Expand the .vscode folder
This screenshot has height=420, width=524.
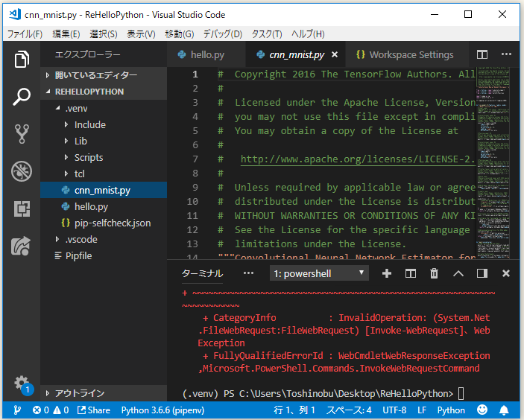click(104, 239)
